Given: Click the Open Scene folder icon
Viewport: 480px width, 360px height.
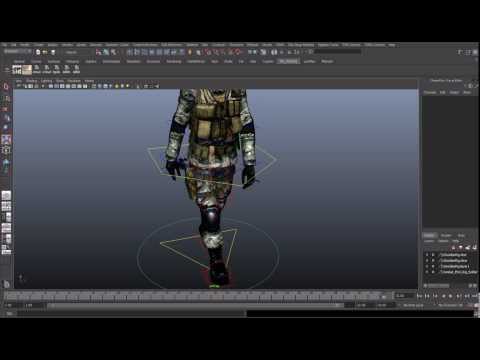Looking at the screenshot, I should click(45, 52).
